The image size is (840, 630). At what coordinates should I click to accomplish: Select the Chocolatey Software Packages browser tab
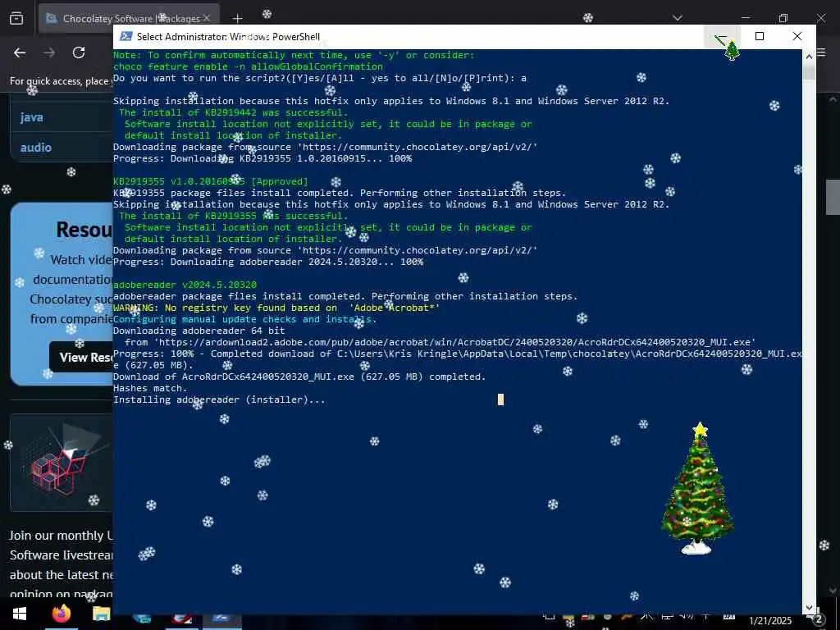129,19
